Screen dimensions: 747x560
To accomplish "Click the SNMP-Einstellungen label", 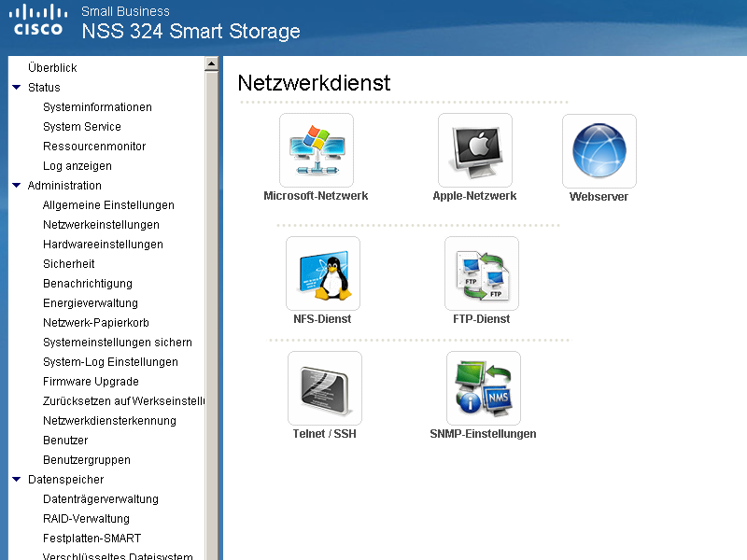I will click(x=483, y=434).
